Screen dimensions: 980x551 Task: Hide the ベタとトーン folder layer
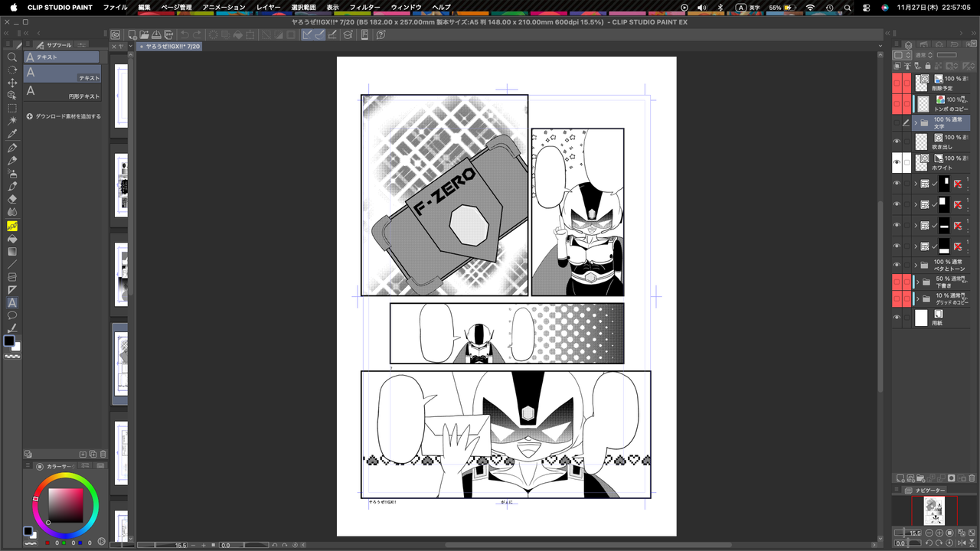pos(897,266)
